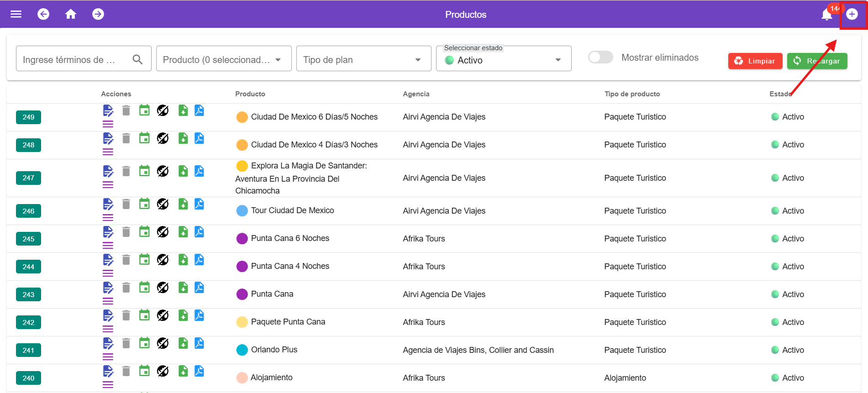Toggle visibility icon for product 247
The height and width of the screenshot is (393, 868).
pyautogui.click(x=163, y=171)
